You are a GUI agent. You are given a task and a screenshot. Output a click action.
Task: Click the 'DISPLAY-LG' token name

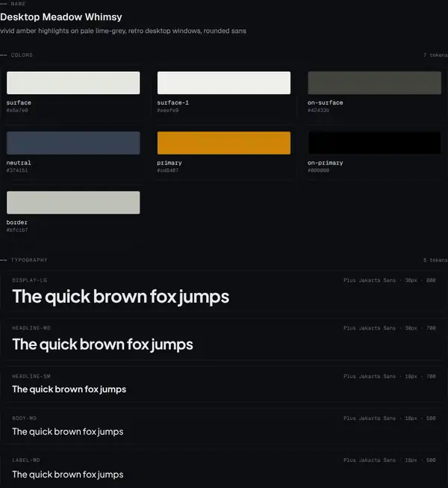click(30, 280)
